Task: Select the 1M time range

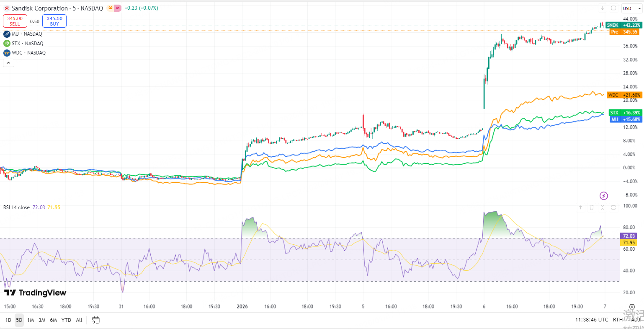Action: (x=31, y=320)
